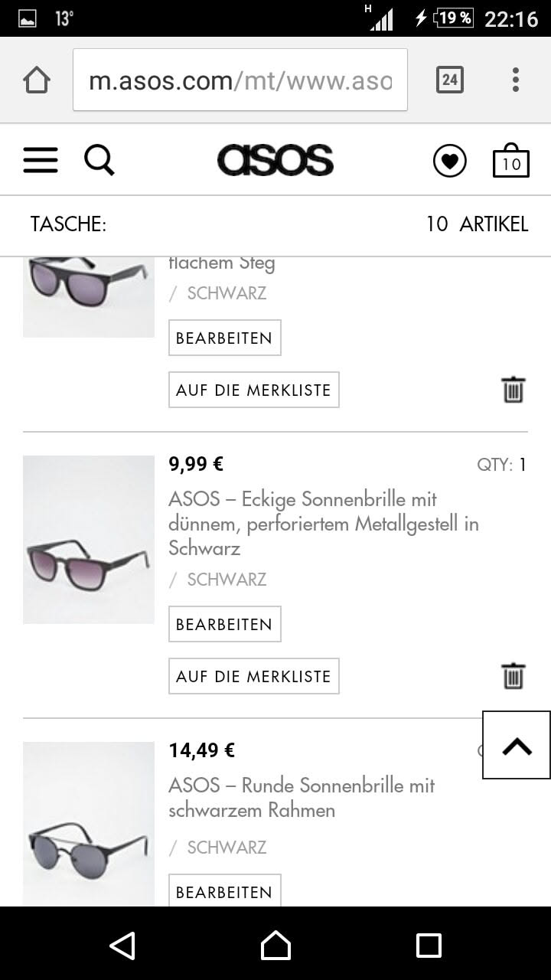Tap the m.asos.com address bar
551x980 pixels.
[240, 80]
